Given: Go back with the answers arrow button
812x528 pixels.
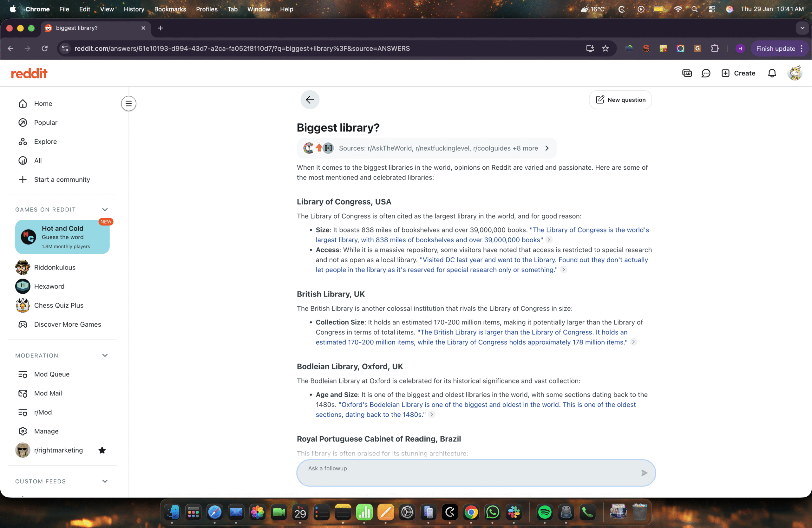Looking at the screenshot, I should (310, 100).
